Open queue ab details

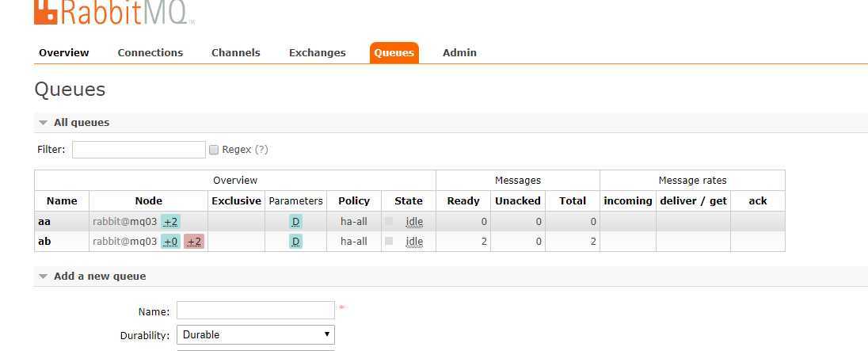(x=44, y=242)
